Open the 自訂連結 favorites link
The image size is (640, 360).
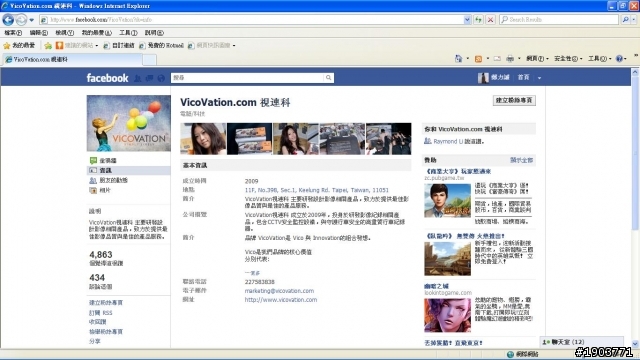[119, 45]
